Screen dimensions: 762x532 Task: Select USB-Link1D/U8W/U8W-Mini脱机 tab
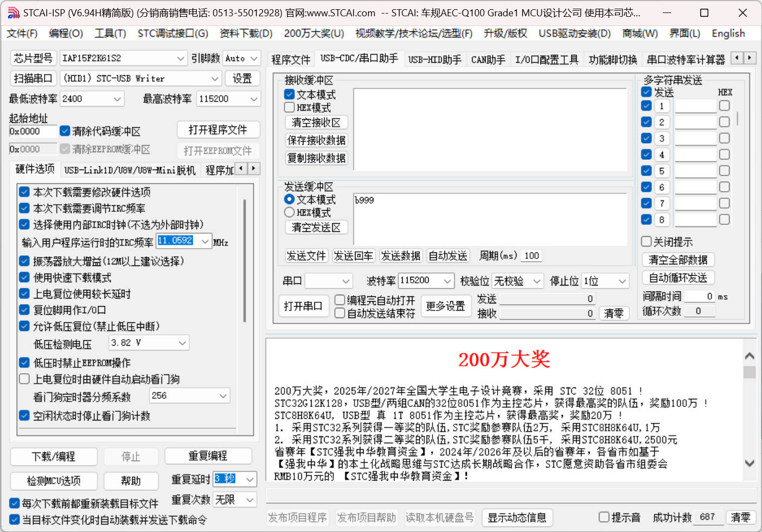point(130,170)
